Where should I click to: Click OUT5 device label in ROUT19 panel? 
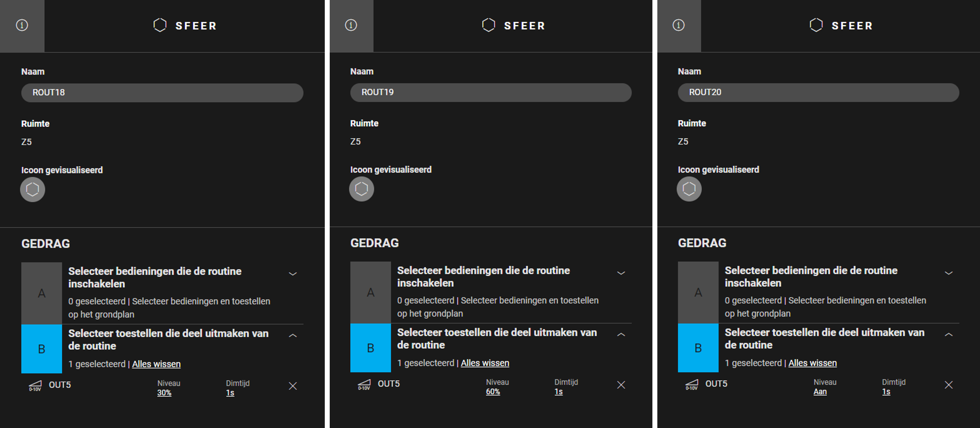389,384
